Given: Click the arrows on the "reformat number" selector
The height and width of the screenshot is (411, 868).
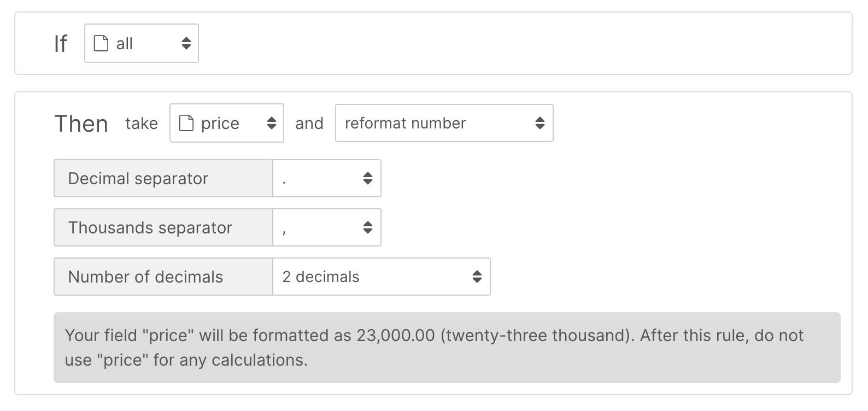Looking at the screenshot, I should (x=540, y=123).
